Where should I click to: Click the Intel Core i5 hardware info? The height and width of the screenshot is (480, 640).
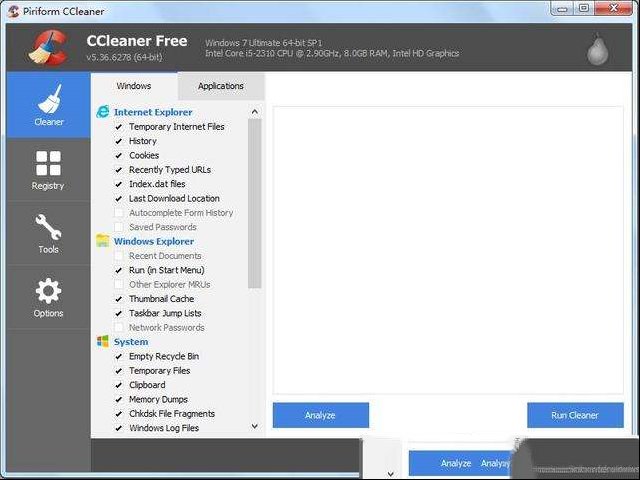pos(332,53)
